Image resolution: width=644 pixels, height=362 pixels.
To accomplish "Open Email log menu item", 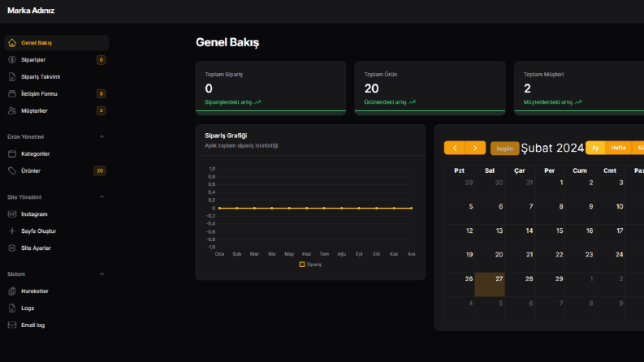I will pyautogui.click(x=56, y=325).
